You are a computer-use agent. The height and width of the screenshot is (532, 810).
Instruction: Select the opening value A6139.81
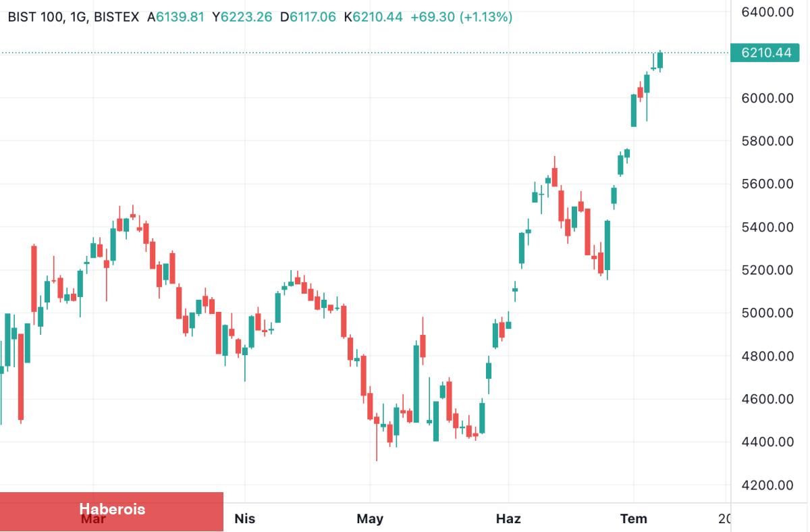click(x=175, y=17)
